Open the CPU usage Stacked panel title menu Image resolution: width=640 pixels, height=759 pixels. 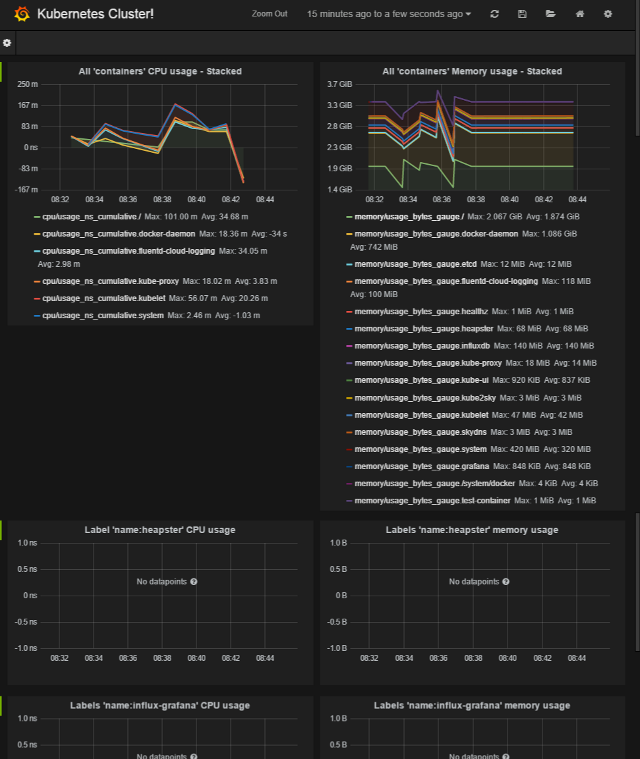pos(160,71)
